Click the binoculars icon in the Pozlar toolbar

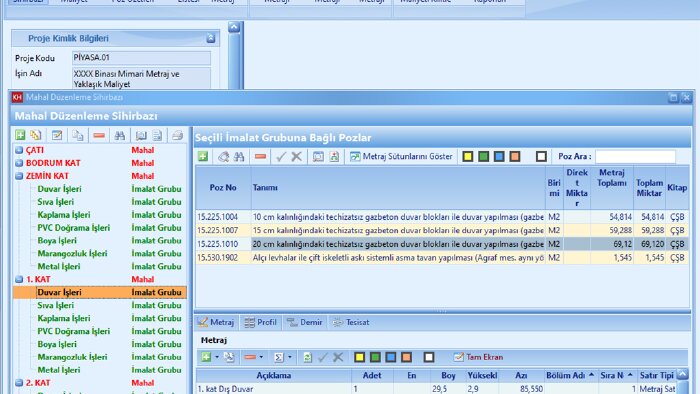pyautogui.click(x=239, y=157)
